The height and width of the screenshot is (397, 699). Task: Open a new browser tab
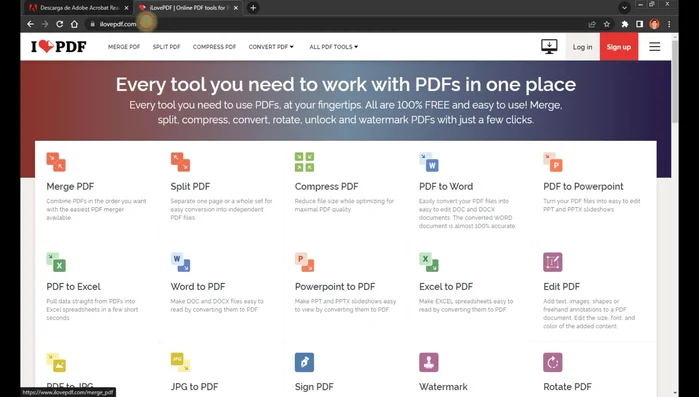253,8
